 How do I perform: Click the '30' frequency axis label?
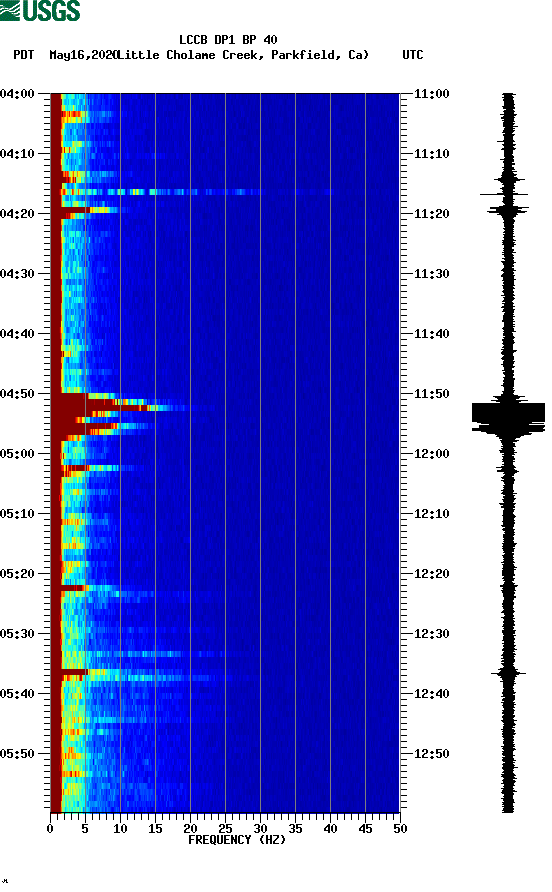pos(260,829)
